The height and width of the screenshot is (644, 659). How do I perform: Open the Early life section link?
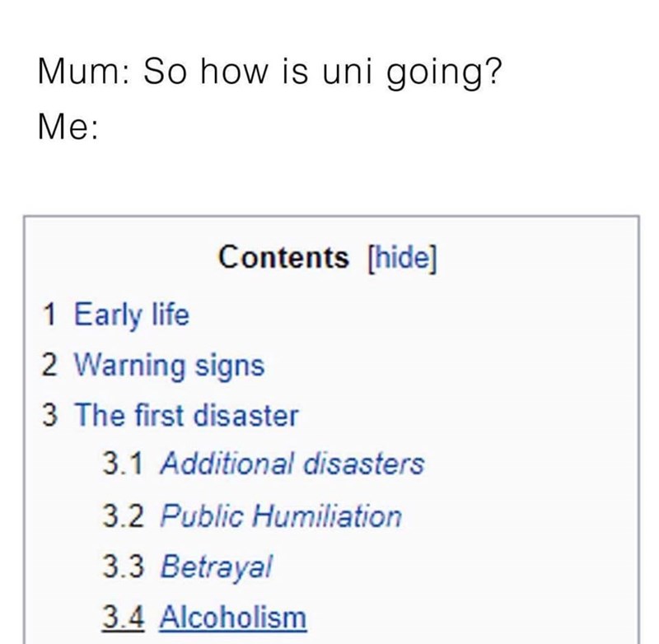click(132, 313)
